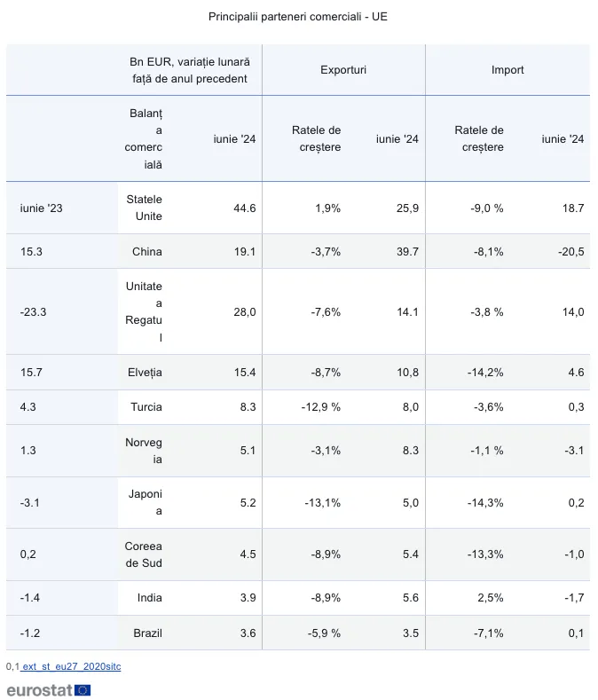Select the Bn EUR variație lunară header
This screenshot has width=598, height=700.
pyautogui.click(x=190, y=70)
